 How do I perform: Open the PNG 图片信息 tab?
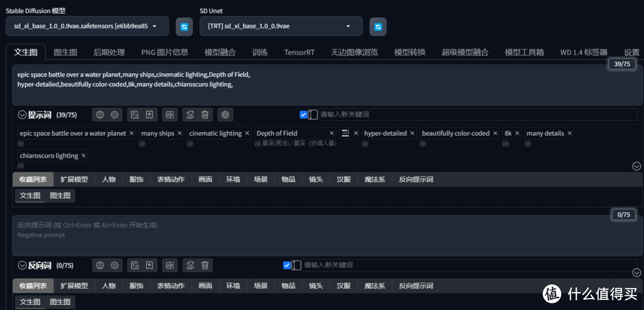165,52
